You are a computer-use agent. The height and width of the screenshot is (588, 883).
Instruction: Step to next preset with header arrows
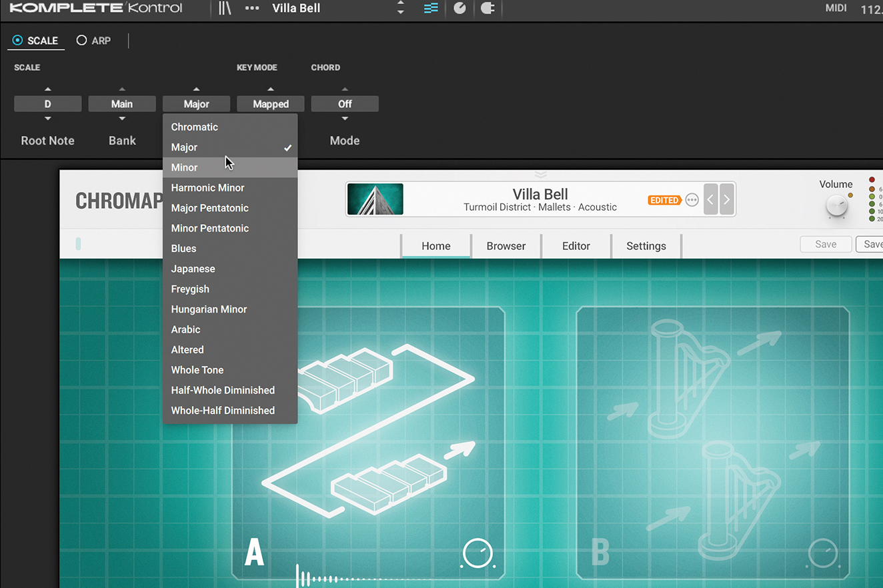(x=400, y=12)
